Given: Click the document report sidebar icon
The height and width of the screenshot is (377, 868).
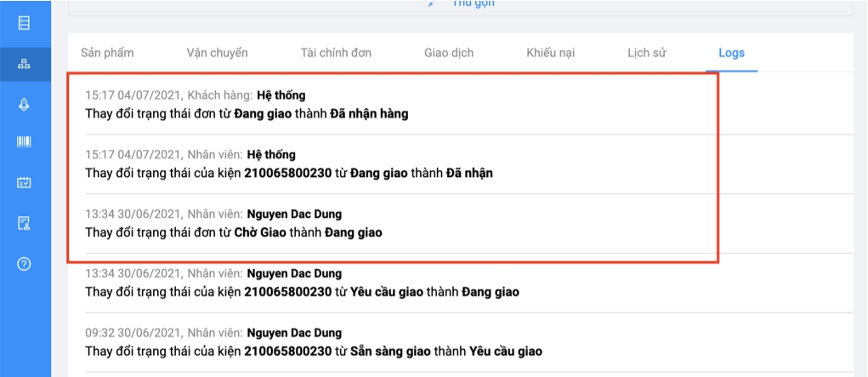Looking at the screenshot, I should (25, 223).
